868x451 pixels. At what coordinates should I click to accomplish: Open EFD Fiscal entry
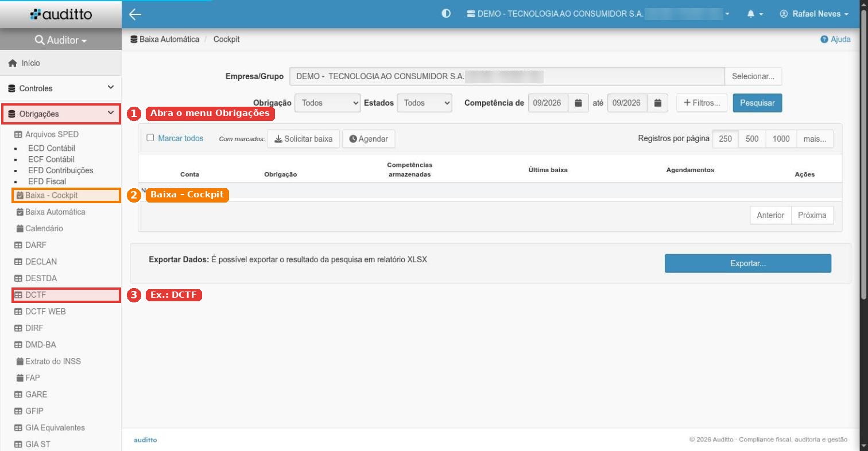(47, 181)
